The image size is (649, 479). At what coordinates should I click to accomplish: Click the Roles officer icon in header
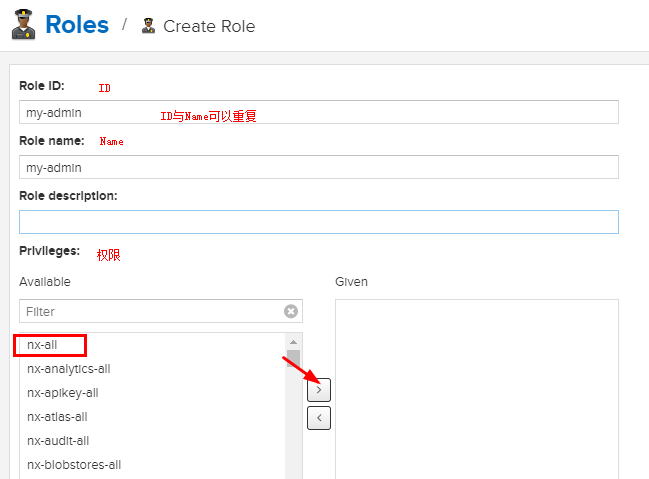(24, 24)
